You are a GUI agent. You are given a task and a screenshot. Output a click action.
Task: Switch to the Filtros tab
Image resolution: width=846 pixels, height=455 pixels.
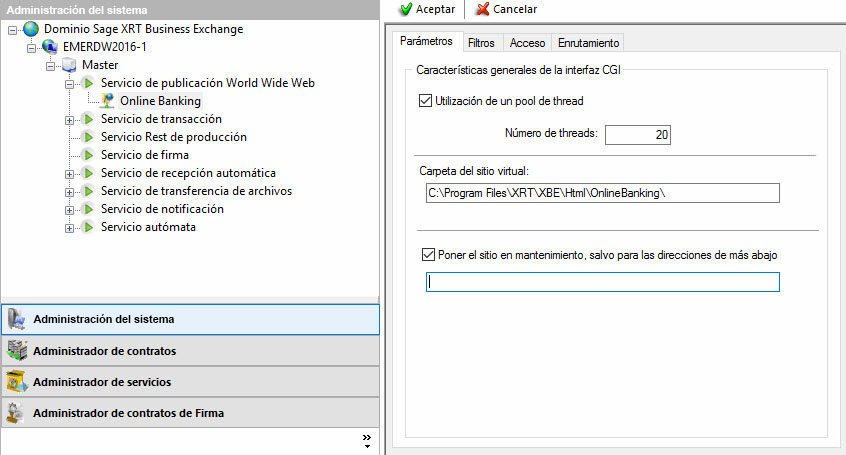[480, 42]
